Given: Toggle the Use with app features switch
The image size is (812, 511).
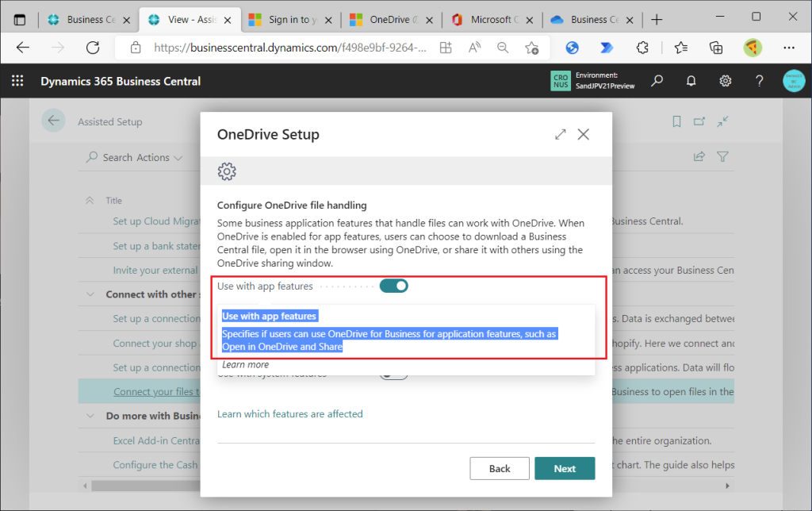Looking at the screenshot, I should pos(393,286).
